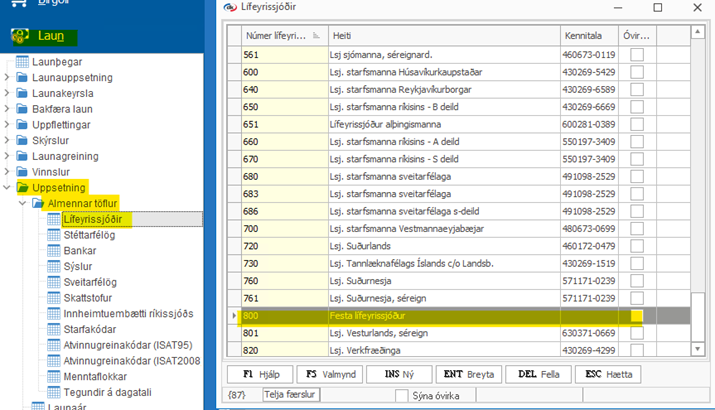
Task: Click the folder icon for Launagreining
Action: [x=22, y=156]
